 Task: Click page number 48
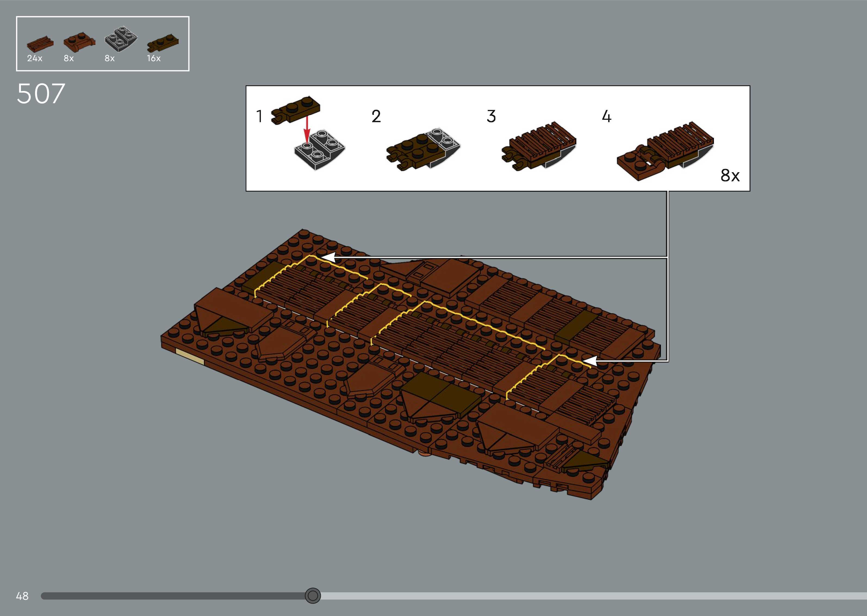pyautogui.click(x=22, y=596)
